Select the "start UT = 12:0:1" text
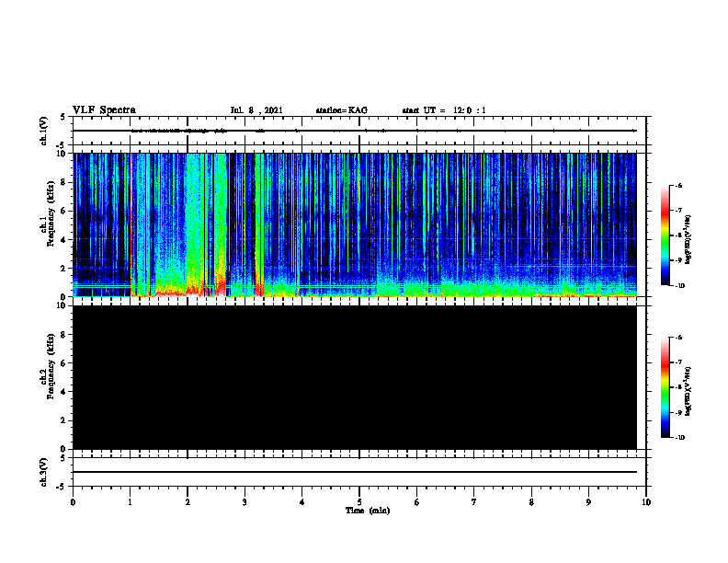The height and width of the screenshot is (563, 728). point(444,110)
